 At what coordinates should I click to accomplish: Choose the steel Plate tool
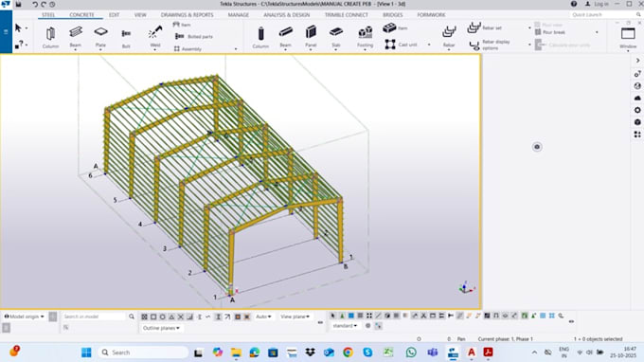coord(100,36)
